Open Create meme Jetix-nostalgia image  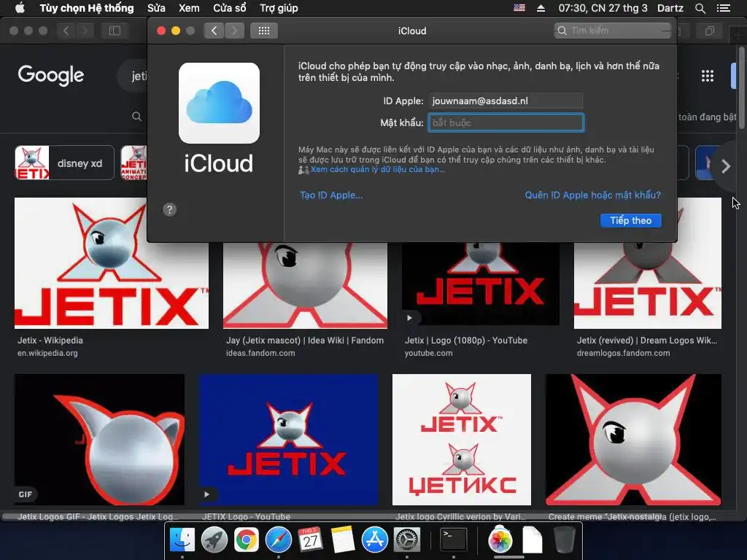[633, 440]
